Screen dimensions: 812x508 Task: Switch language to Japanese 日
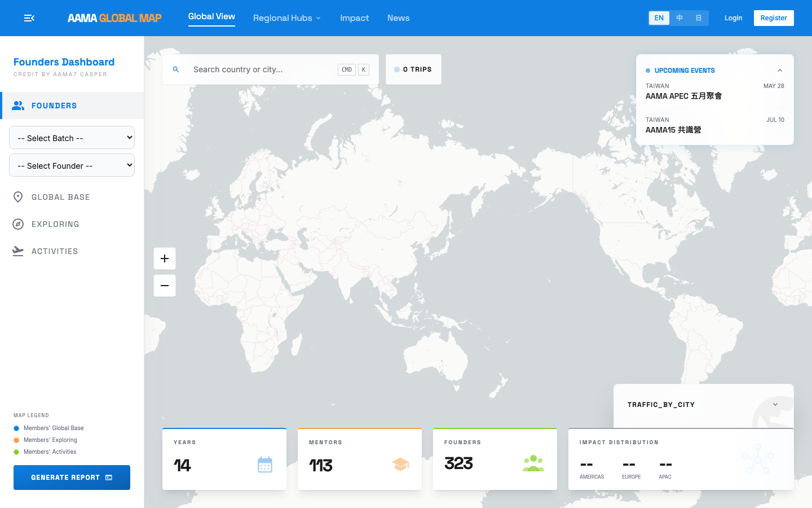pyautogui.click(x=698, y=18)
